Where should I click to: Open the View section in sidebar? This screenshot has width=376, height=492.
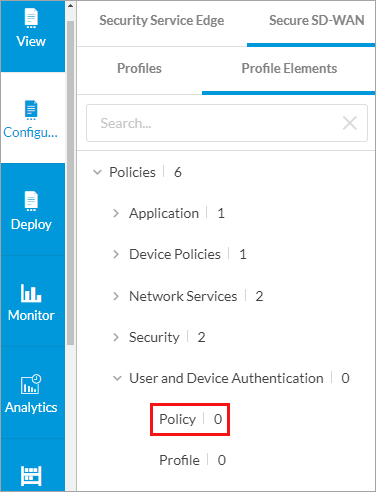[32, 36]
